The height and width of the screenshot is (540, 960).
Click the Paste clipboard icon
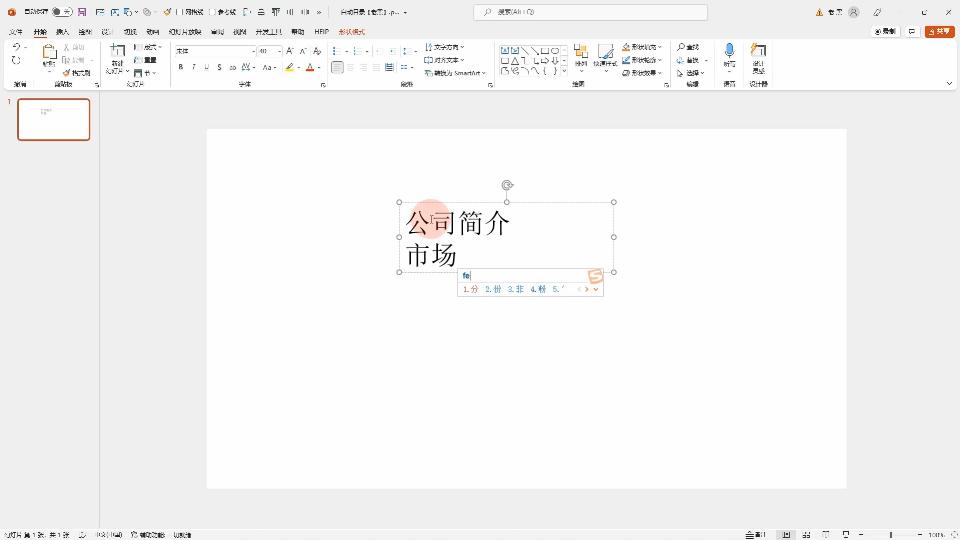(x=49, y=55)
